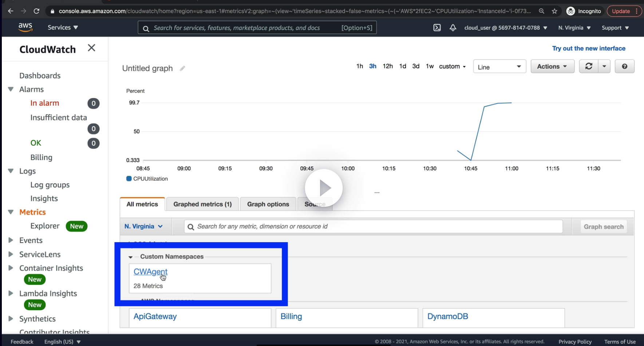Set time range to 1w

coord(430,66)
